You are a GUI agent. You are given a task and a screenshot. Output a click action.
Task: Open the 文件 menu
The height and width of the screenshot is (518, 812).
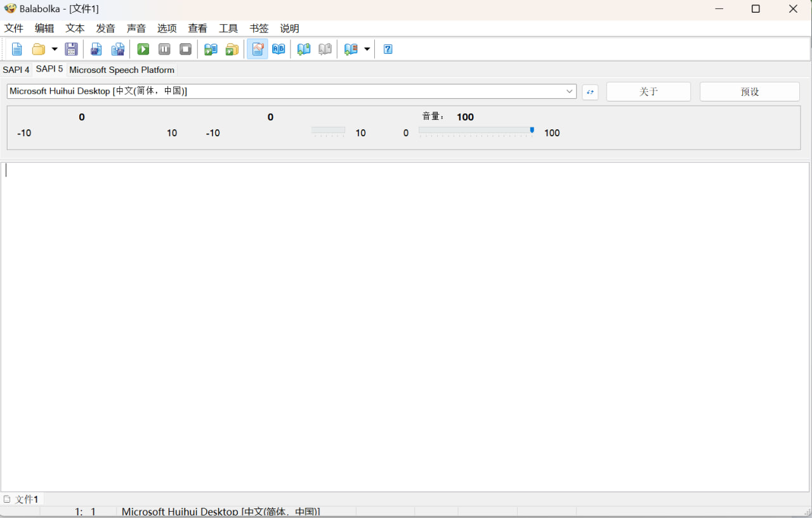pos(14,29)
